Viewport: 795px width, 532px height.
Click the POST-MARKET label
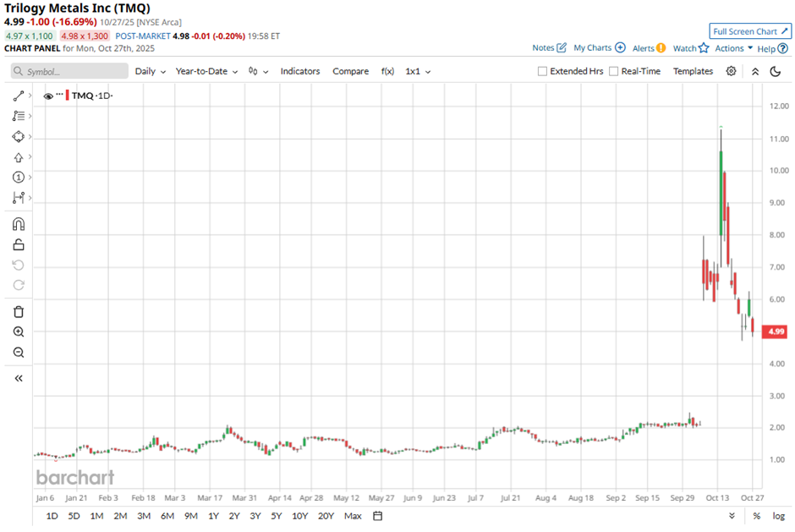(143, 36)
